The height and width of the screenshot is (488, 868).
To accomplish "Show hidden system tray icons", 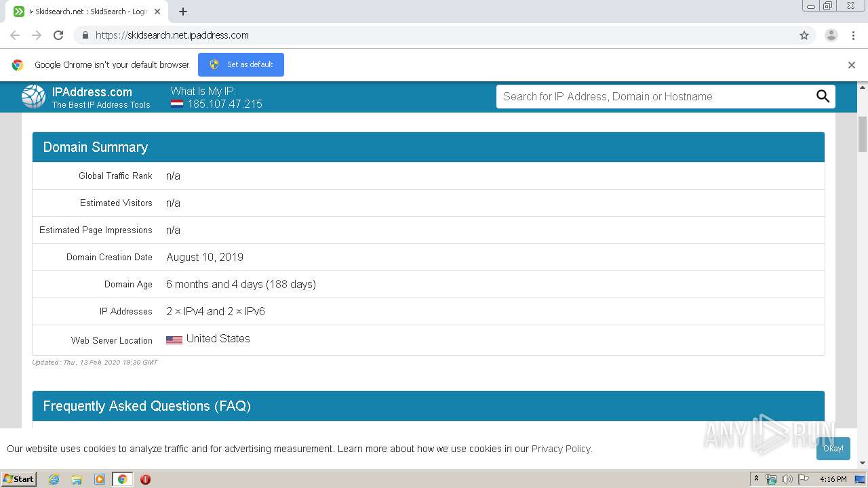I will tap(757, 479).
